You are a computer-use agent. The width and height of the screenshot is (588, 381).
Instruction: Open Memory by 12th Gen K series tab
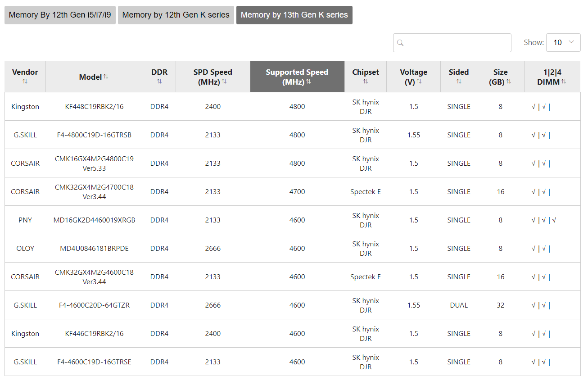[176, 15]
